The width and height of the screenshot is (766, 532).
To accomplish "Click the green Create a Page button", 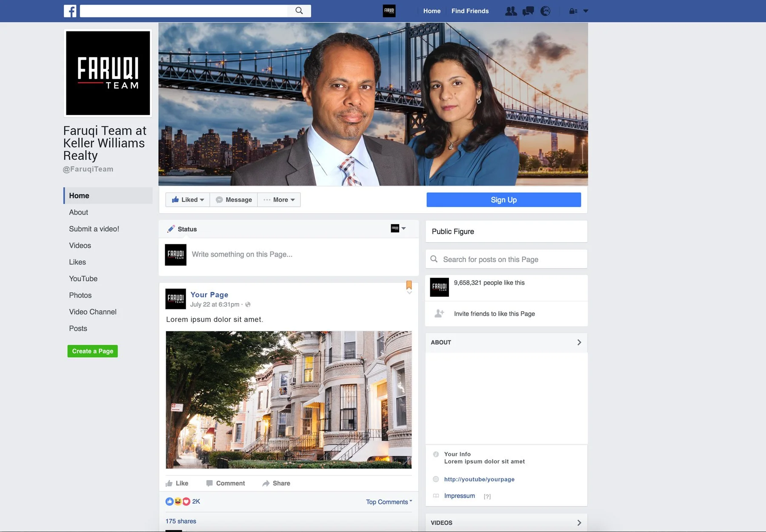I will point(92,351).
